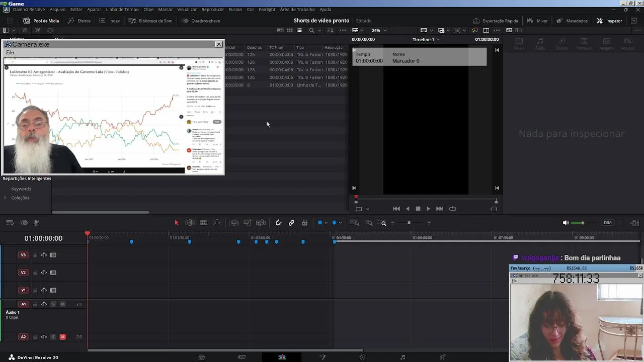Image resolution: width=644 pixels, height=362 pixels.
Task: Click the Marcador 9 name field
Action: pyautogui.click(x=406, y=61)
